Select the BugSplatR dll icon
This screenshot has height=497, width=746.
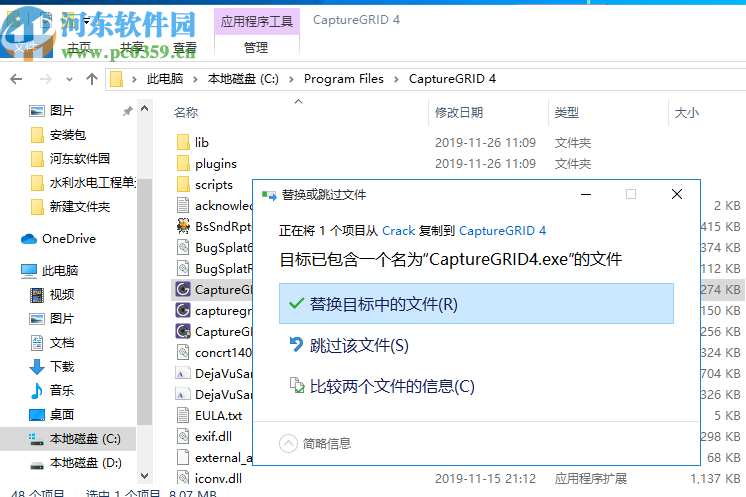[183, 268]
